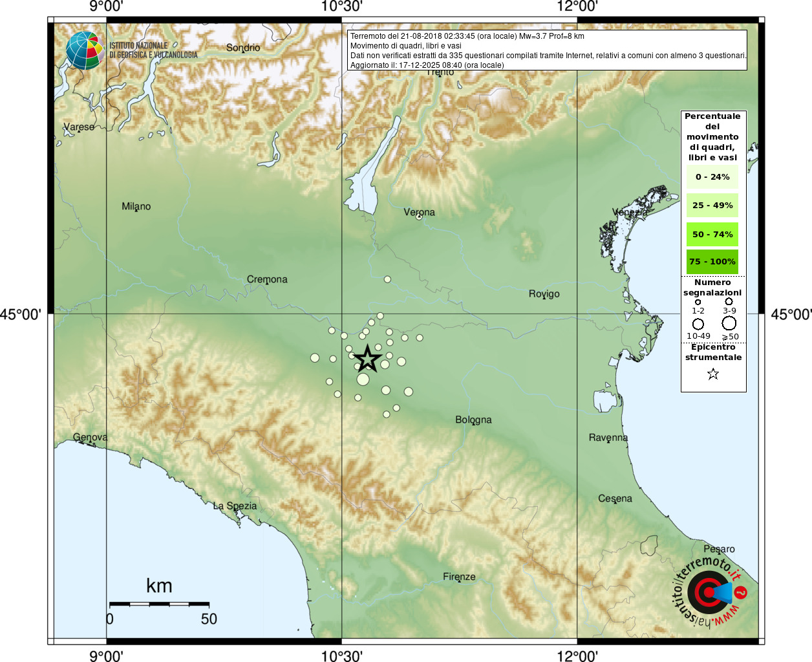The height and width of the screenshot is (662, 812).
Task: Click the 'Numero segnalazioni' legend heading
Action: tap(712, 288)
